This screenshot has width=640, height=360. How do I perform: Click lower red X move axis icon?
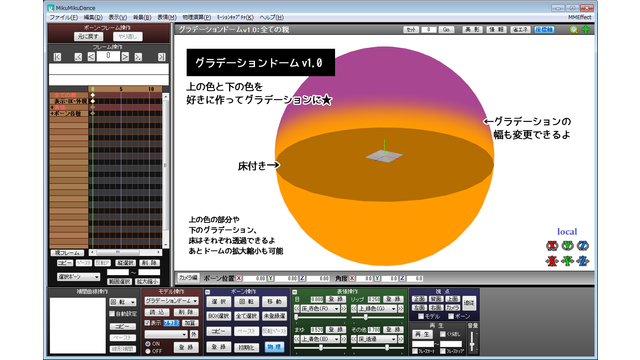coord(552,261)
